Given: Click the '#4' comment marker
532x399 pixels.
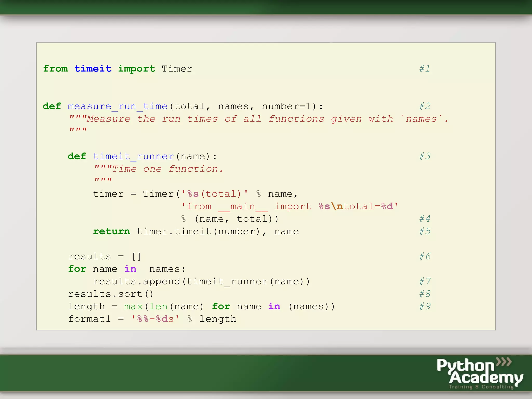Looking at the screenshot, I should point(425,219).
